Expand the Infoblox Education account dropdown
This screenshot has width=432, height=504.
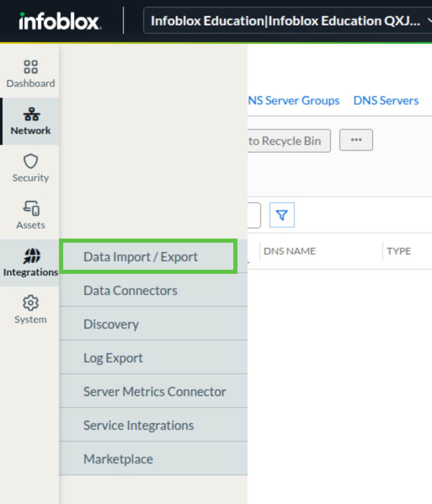tap(288, 21)
